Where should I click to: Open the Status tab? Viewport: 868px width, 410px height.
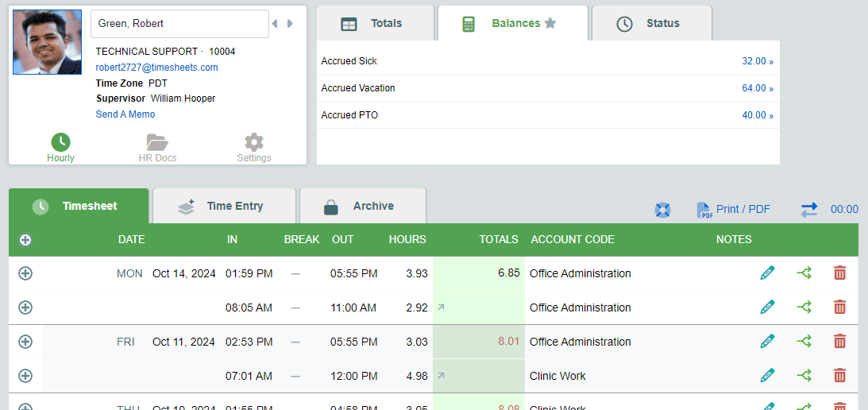coord(651,24)
